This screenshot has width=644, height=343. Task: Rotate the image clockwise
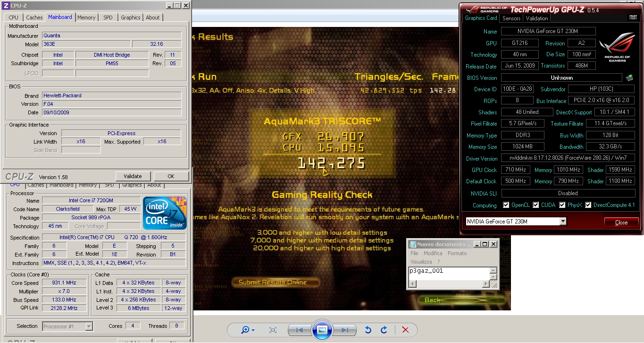pyautogui.click(x=384, y=330)
